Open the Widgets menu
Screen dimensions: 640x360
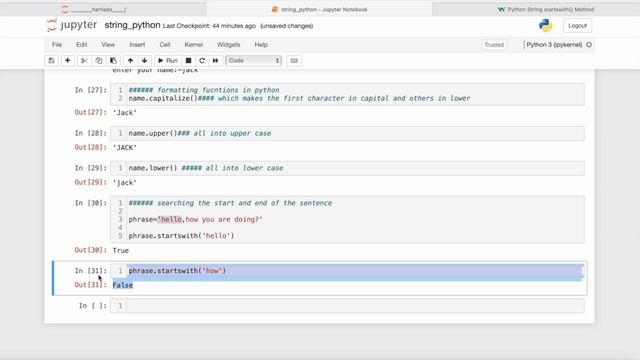(x=228, y=44)
